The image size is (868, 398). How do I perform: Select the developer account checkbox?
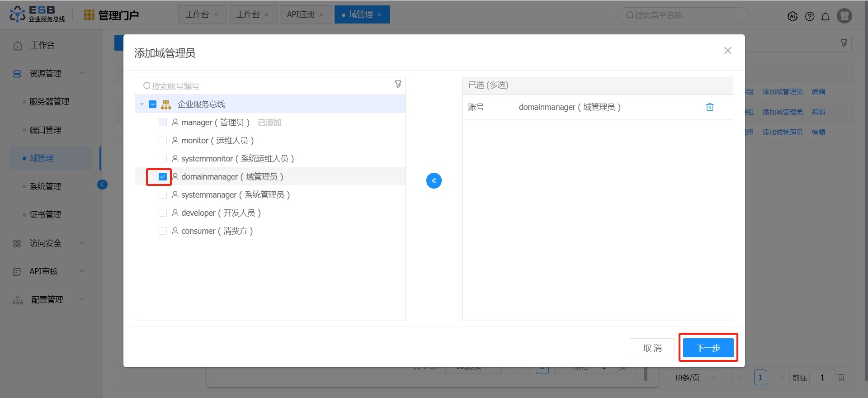pos(163,213)
